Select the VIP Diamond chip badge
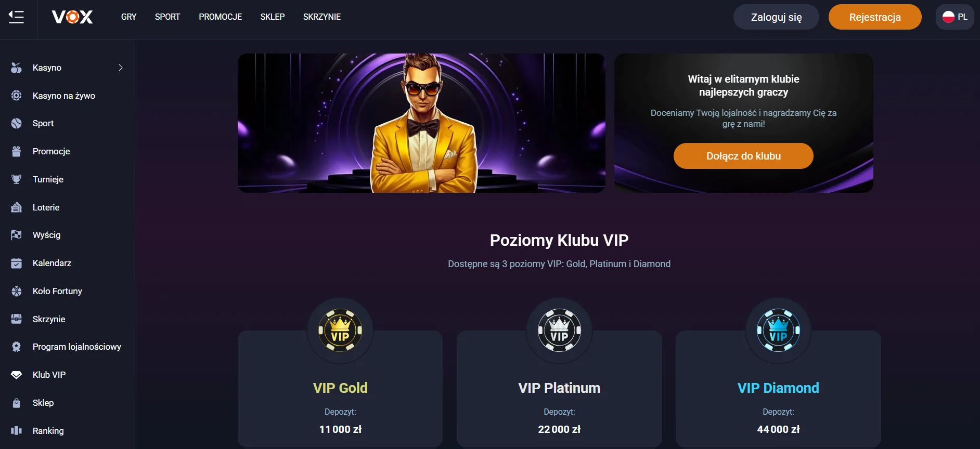 778,331
